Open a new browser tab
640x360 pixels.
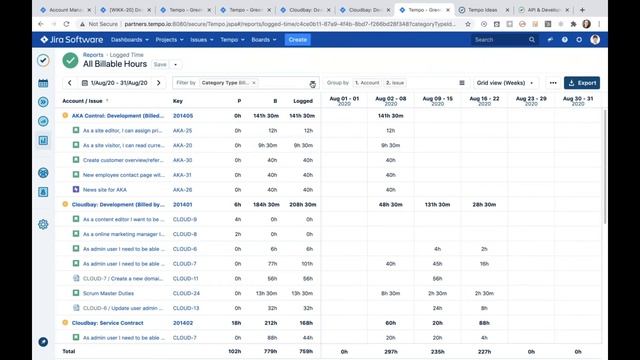(x=582, y=9)
